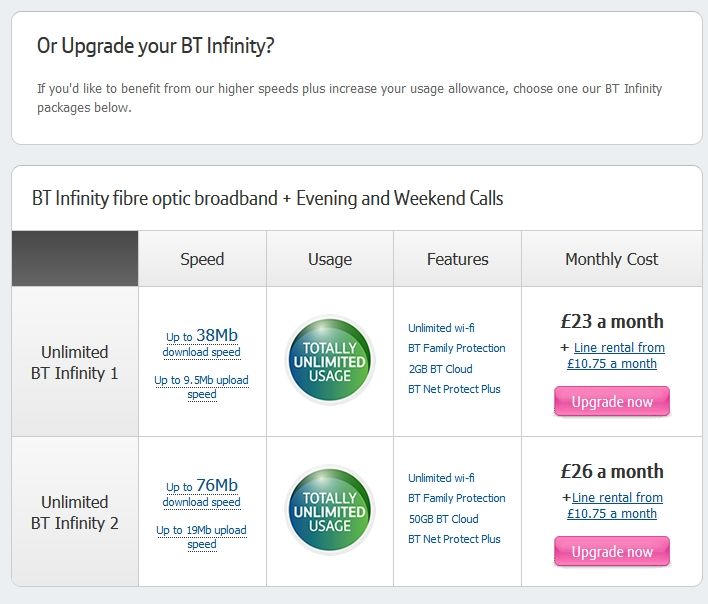Upgrade now to Unlimited BT Infinity 2
Screen dimensions: 708x604
[x=612, y=551]
